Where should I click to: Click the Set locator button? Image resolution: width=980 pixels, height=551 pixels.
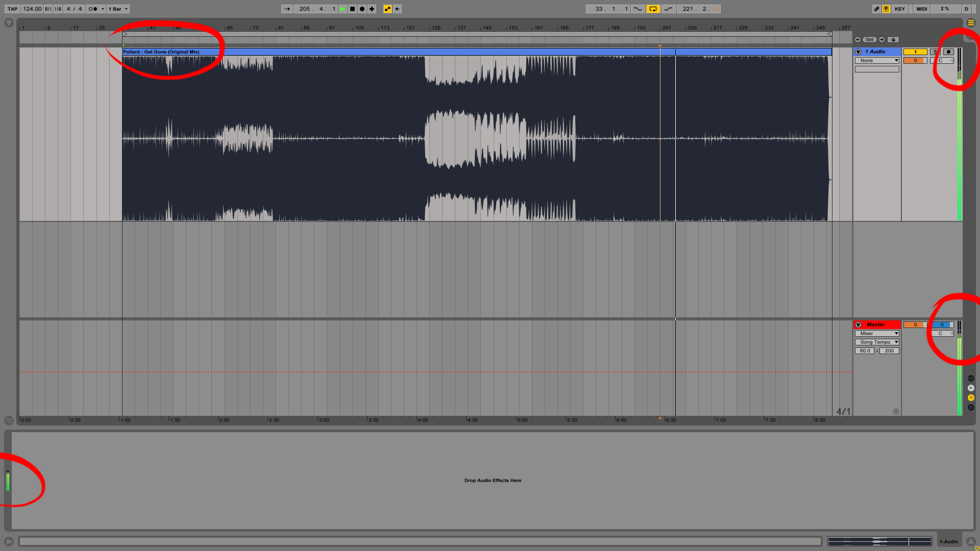click(869, 39)
